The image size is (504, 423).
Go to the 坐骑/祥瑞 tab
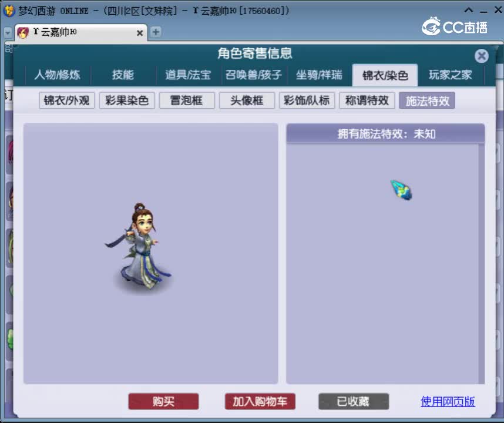pyautogui.click(x=319, y=75)
